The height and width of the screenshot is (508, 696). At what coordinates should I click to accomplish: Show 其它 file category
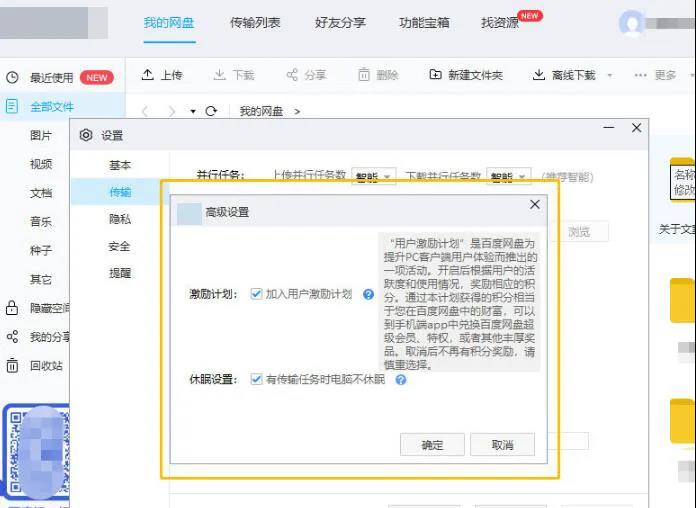[41, 279]
